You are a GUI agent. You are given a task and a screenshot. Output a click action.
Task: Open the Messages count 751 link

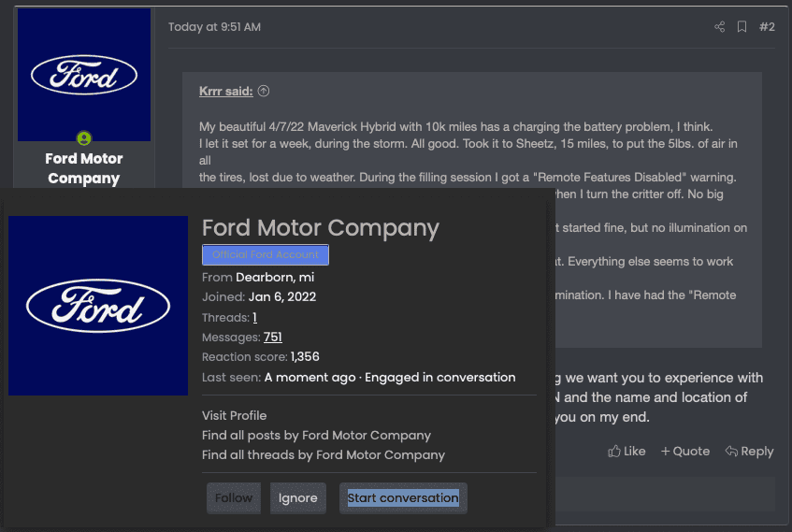(x=273, y=337)
